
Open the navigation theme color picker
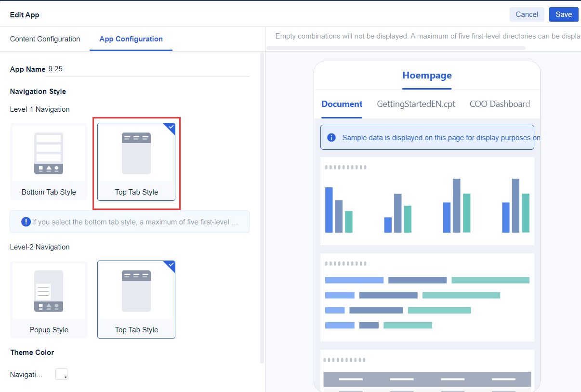61,374
